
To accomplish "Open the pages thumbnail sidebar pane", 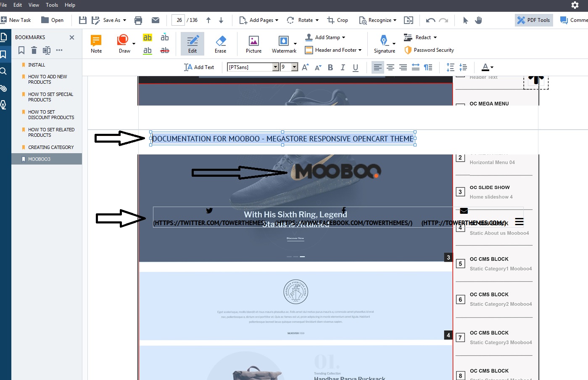I will tap(3, 37).
